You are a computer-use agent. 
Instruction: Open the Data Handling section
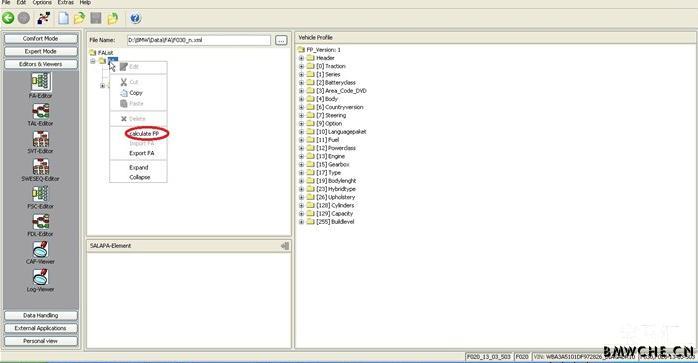[x=41, y=315]
